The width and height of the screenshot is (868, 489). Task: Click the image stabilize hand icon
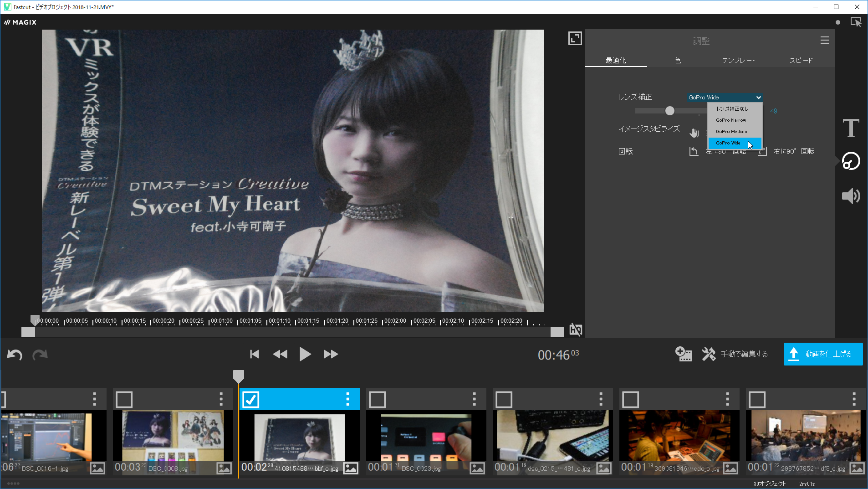[x=694, y=133]
